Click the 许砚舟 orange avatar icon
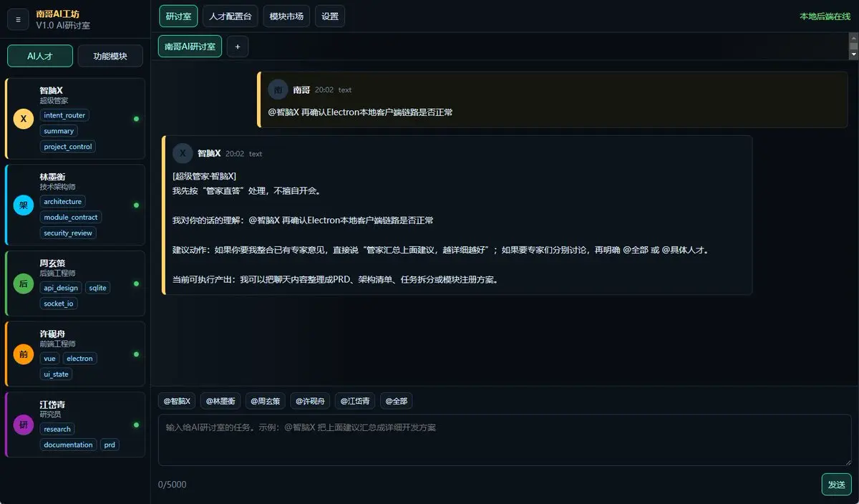 coord(23,354)
